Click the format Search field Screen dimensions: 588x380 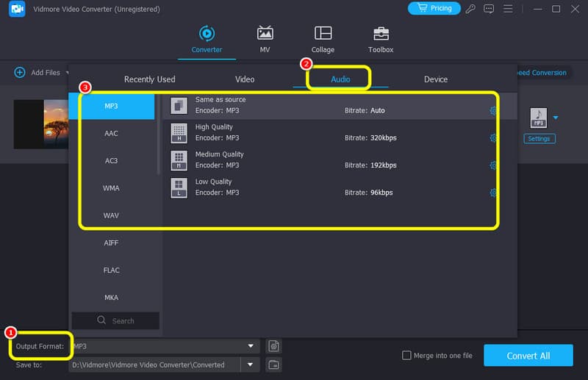(x=116, y=320)
